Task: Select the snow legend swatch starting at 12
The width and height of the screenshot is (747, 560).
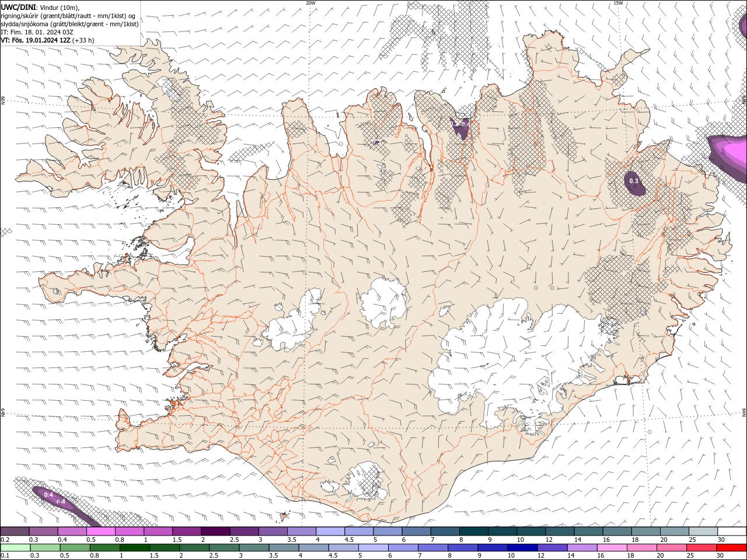Action: 560,531
